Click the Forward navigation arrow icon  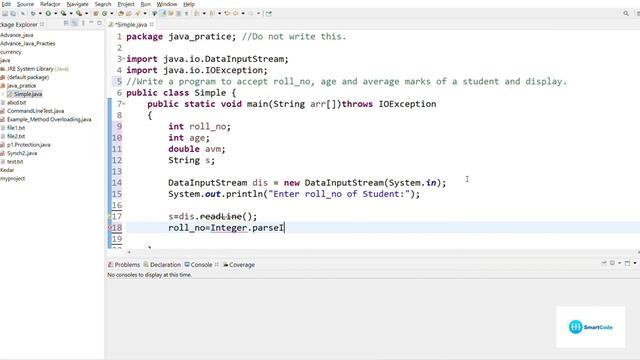(x=251, y=13)
